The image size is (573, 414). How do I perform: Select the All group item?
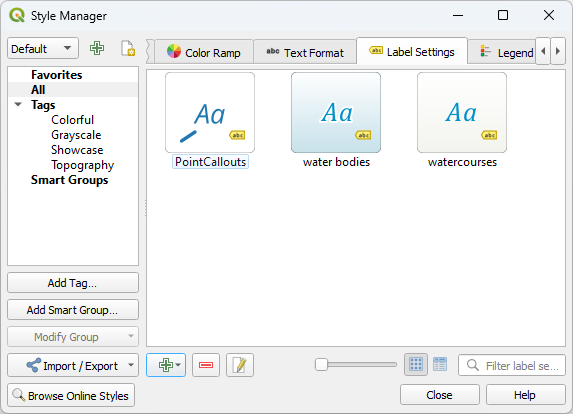(38, 90)
